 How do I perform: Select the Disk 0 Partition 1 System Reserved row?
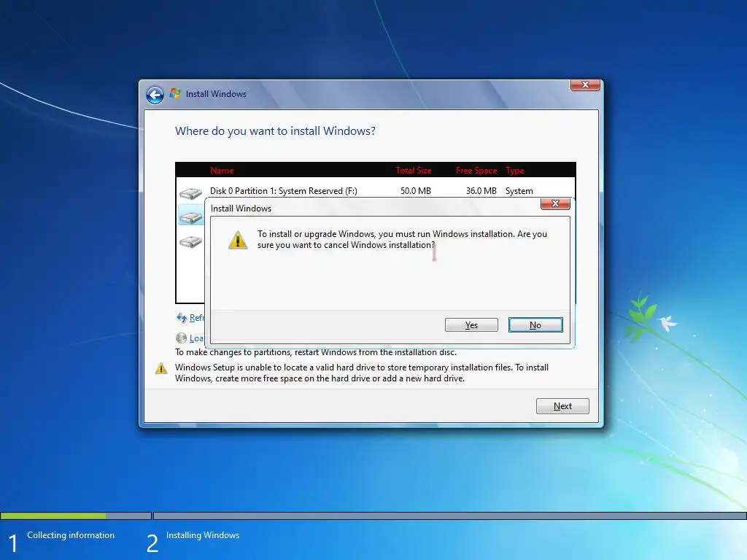tap(376, 191)
